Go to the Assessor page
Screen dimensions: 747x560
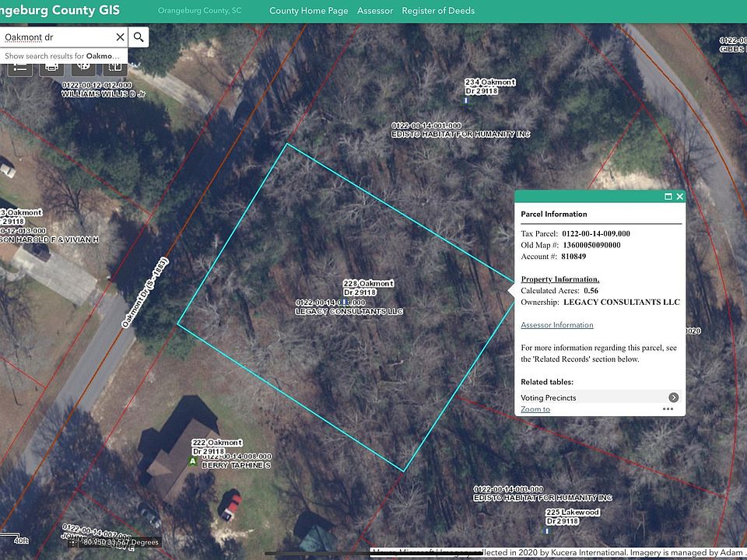[x=375, y=10]
